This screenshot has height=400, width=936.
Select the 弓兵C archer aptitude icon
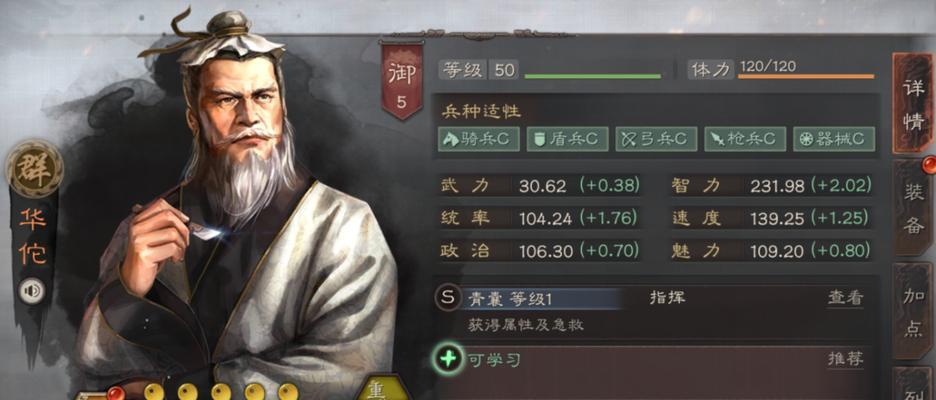(656, 139)
